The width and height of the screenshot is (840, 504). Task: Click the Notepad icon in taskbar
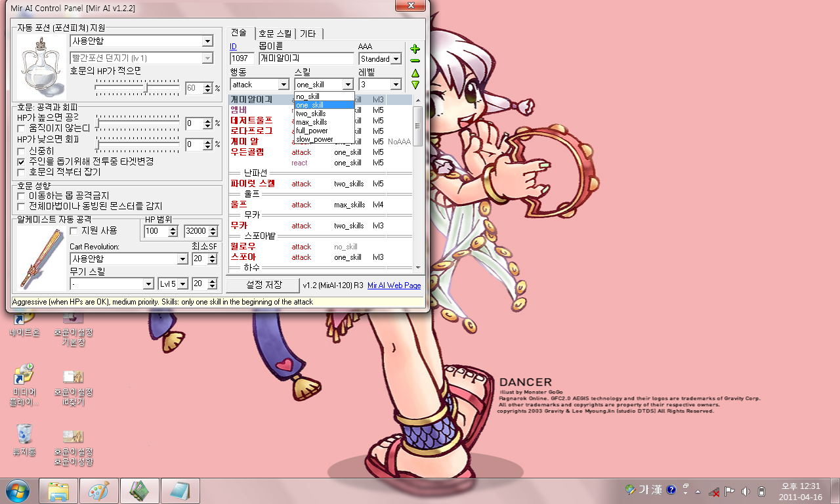[x=180, y=491]
